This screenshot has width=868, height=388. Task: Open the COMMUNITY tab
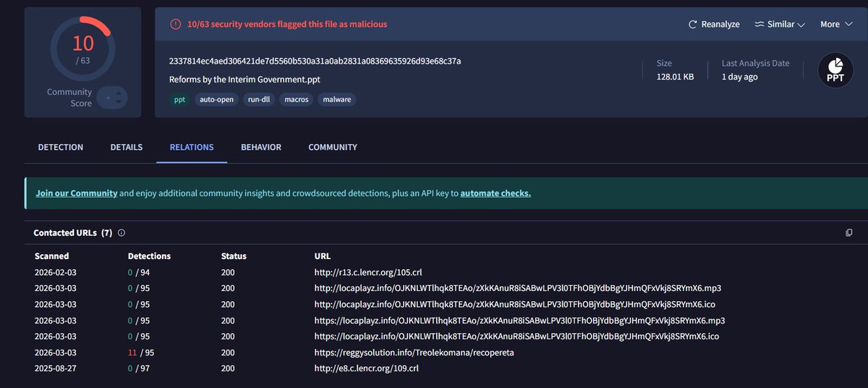pos(333,147)
